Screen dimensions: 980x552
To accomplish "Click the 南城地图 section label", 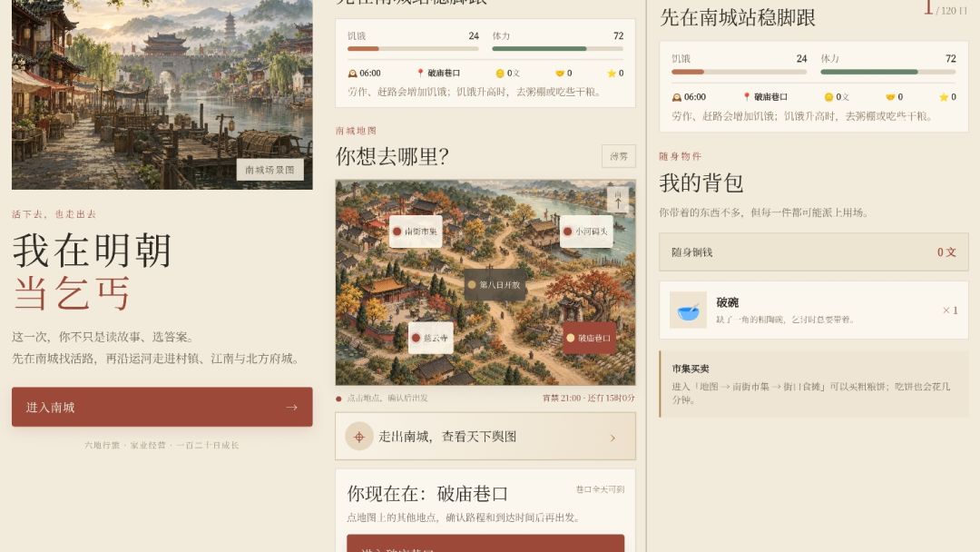I will [x=357, y=131].
